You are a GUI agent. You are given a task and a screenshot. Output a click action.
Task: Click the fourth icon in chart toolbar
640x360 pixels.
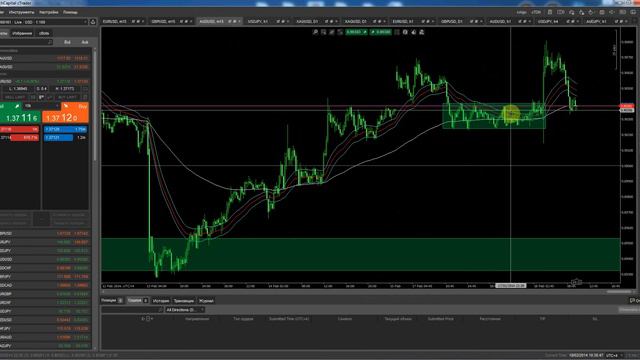(x=340, y=32)
